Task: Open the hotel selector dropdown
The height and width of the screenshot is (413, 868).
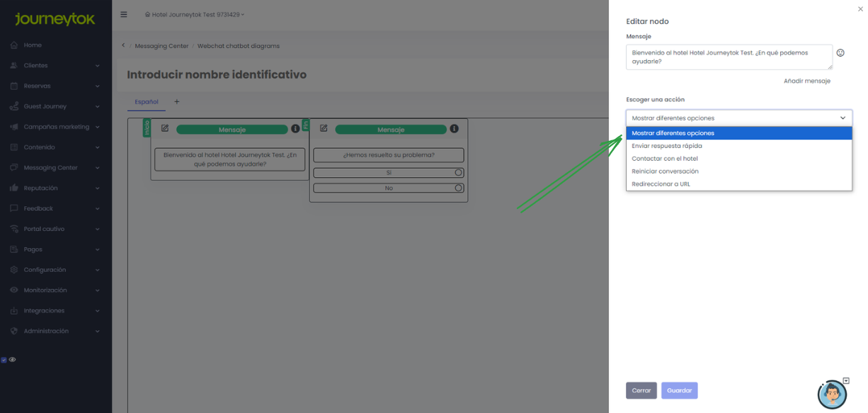Action: click(x=195, y=15)
